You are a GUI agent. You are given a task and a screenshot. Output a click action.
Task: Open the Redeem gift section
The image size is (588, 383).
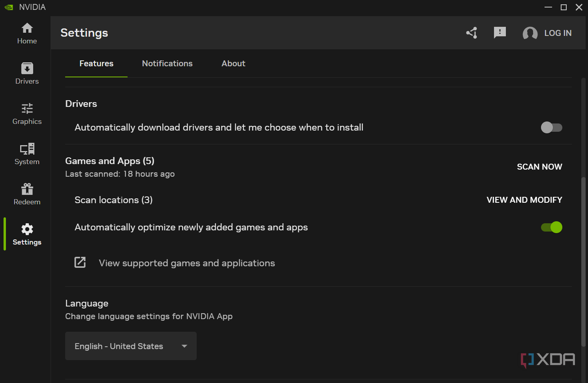(x=27, y=194)
